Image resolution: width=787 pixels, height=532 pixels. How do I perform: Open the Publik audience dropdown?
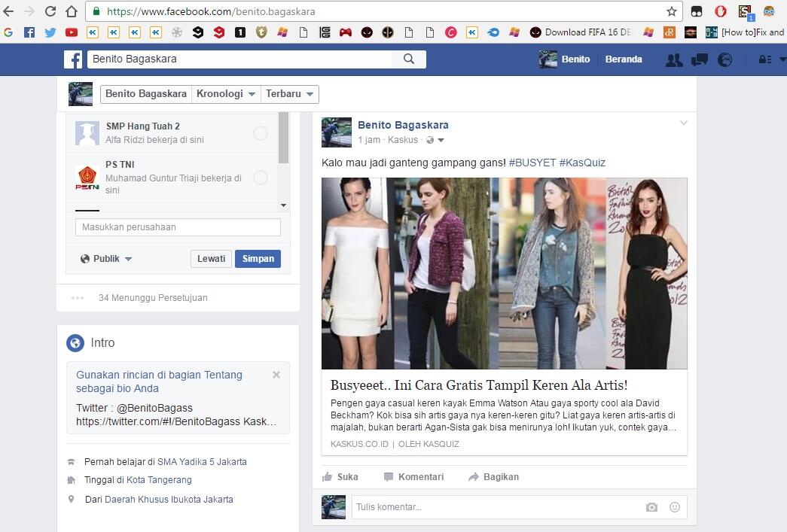[x=106, y=259]
